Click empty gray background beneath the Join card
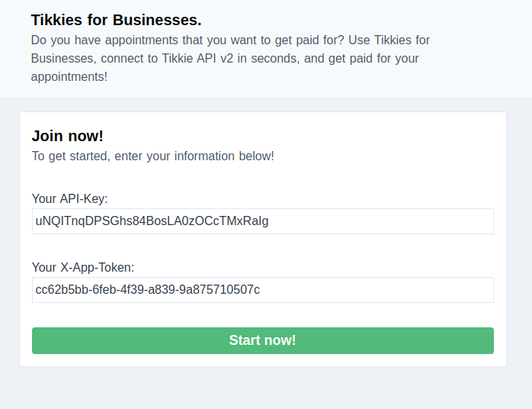Viewport: 532px width, 409px height. click(x=263, y=388)
